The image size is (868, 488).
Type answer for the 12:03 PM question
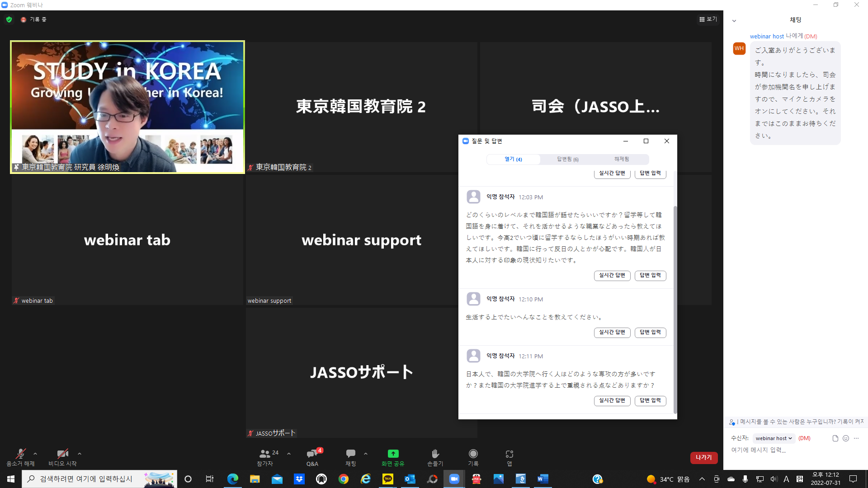(x=650, y=275)
